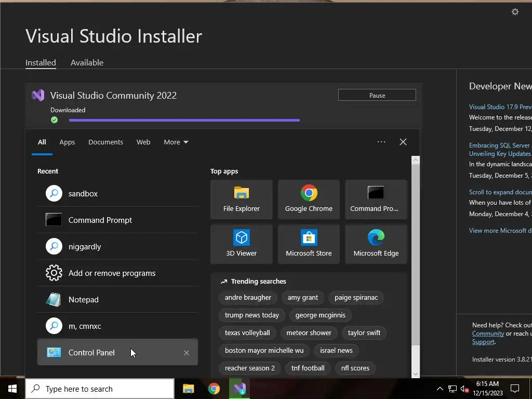
Task: Switch to Visual Studio Installer taskbar icon
Action: 239,389
